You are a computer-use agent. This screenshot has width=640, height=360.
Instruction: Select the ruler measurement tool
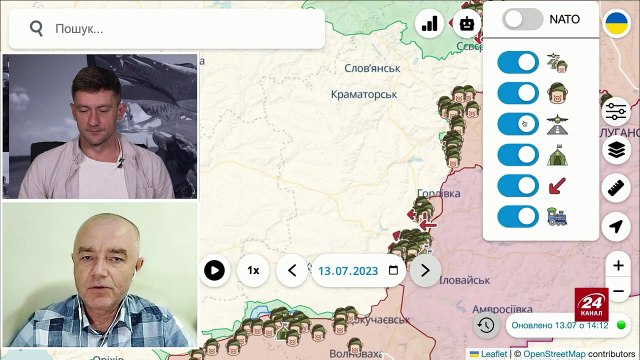tap(616, 188)
